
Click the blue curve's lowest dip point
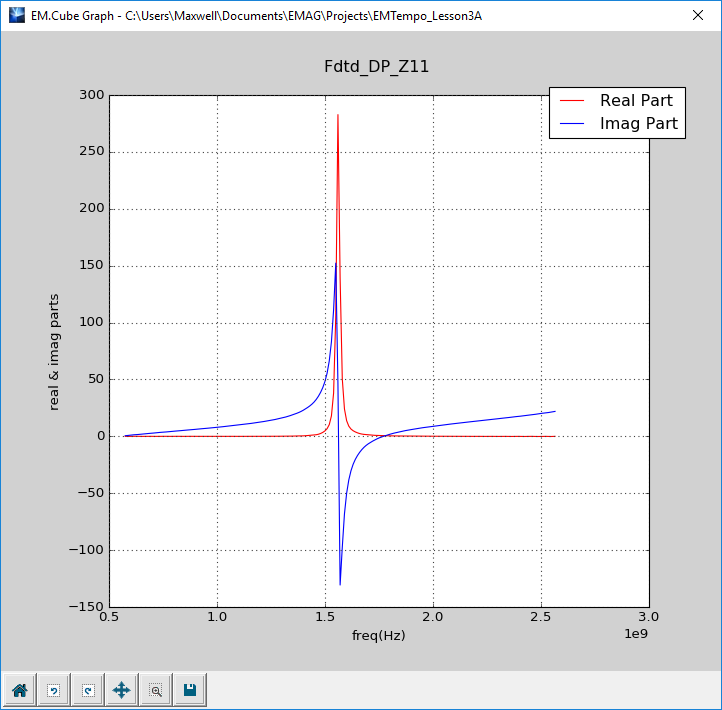(340, 583)
